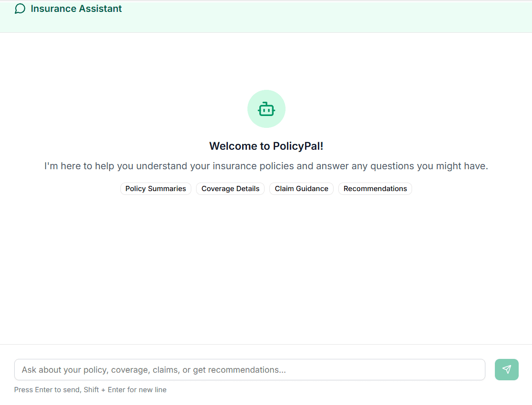The image size is (532, 405).
Task: Click the introductory helper description text
Action: (266, 166)
